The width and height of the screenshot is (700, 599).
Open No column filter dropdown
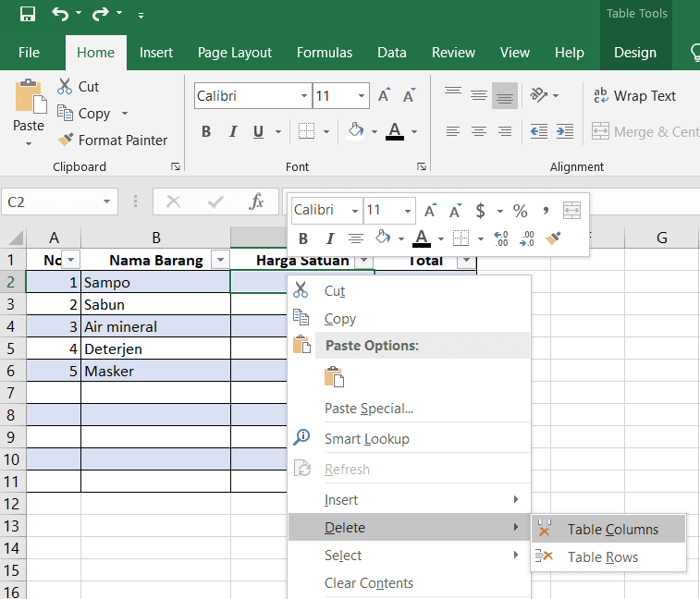70,260
